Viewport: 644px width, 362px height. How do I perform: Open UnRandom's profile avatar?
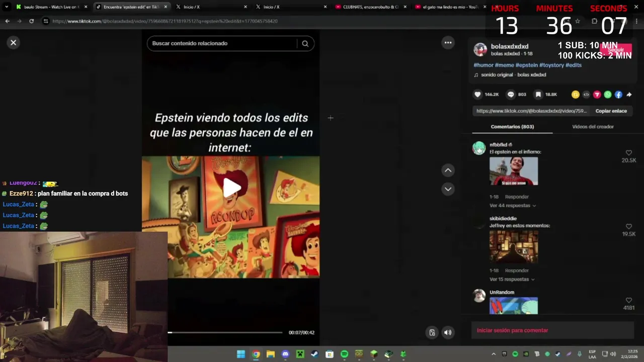[479, 296]
